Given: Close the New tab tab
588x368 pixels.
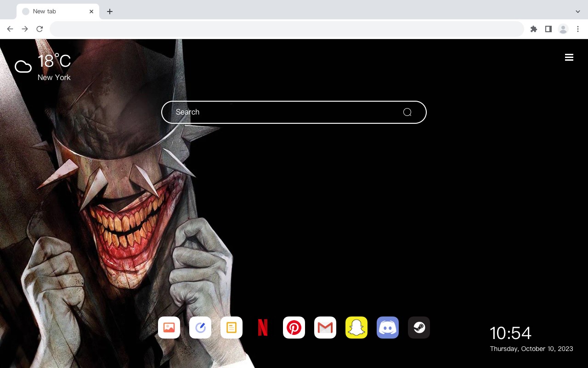Looking at the screenshot, I should pos(91,11).
